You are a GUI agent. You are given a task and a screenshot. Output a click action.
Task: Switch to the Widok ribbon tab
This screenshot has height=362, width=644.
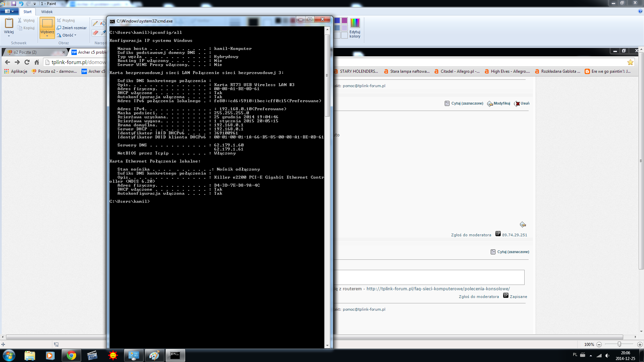pos(47,12)
